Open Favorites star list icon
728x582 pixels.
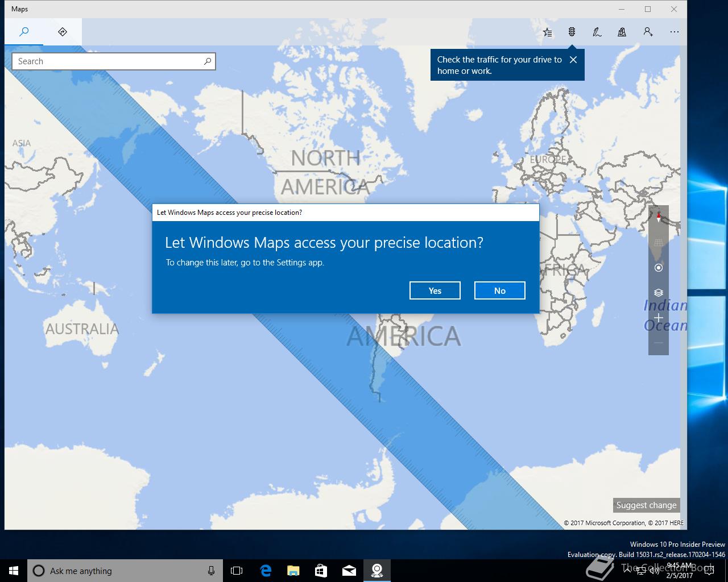547,32
